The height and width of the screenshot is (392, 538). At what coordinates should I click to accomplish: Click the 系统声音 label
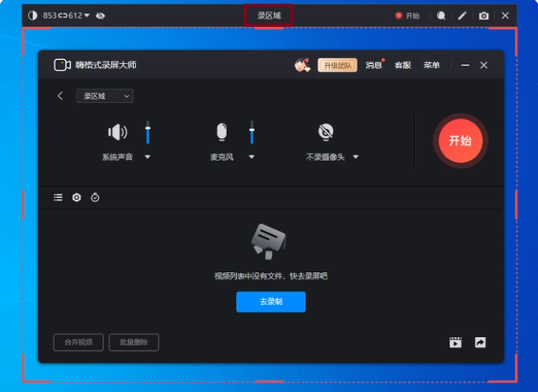[x=118, y=157]
